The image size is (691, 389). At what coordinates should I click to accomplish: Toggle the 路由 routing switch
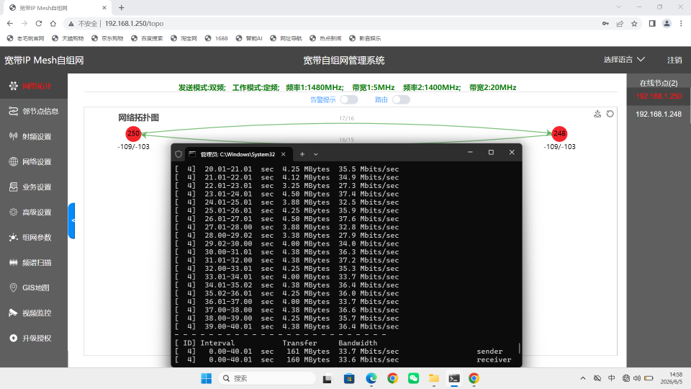(x=401, y=100)
